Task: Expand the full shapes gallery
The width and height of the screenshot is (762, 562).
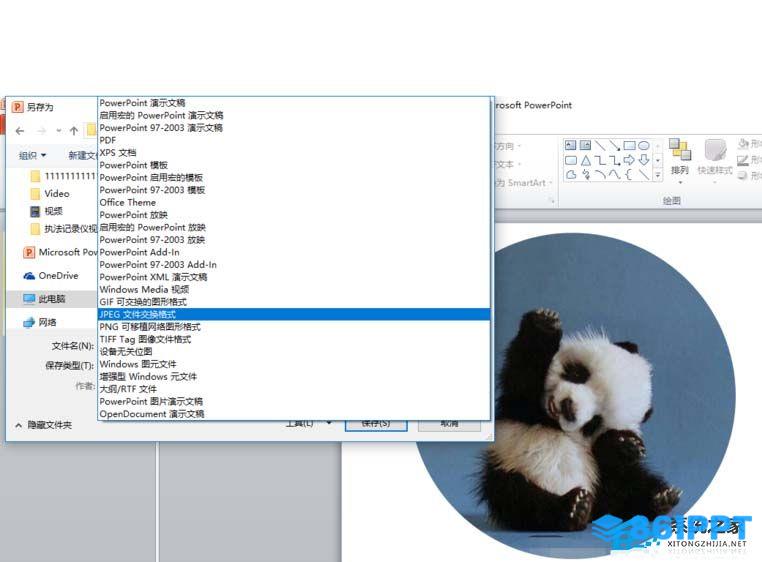Action: [658, 175]
